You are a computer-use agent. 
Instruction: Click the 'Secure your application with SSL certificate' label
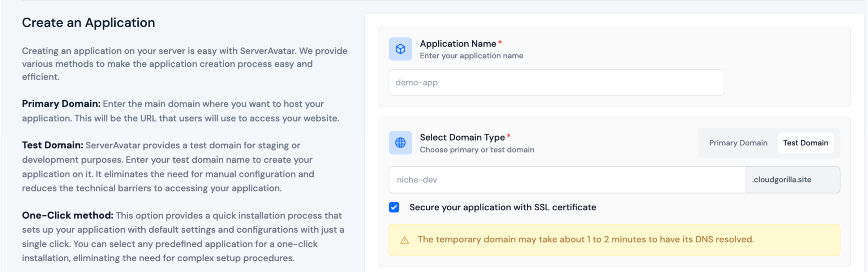coord(502,207)
